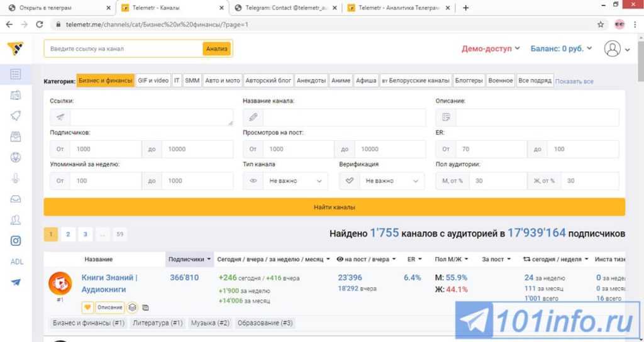Open the microphone icon in sidebar
This screenshot has width=644, height=342.
16,178
